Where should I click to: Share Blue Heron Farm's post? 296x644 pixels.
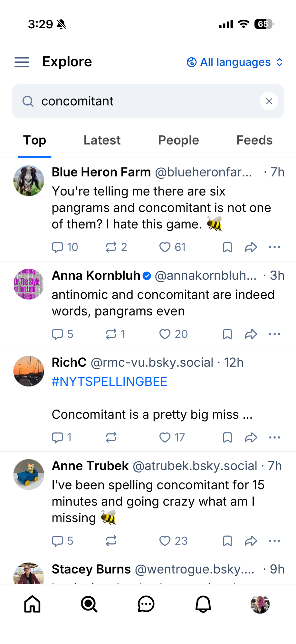coord(251,247)
